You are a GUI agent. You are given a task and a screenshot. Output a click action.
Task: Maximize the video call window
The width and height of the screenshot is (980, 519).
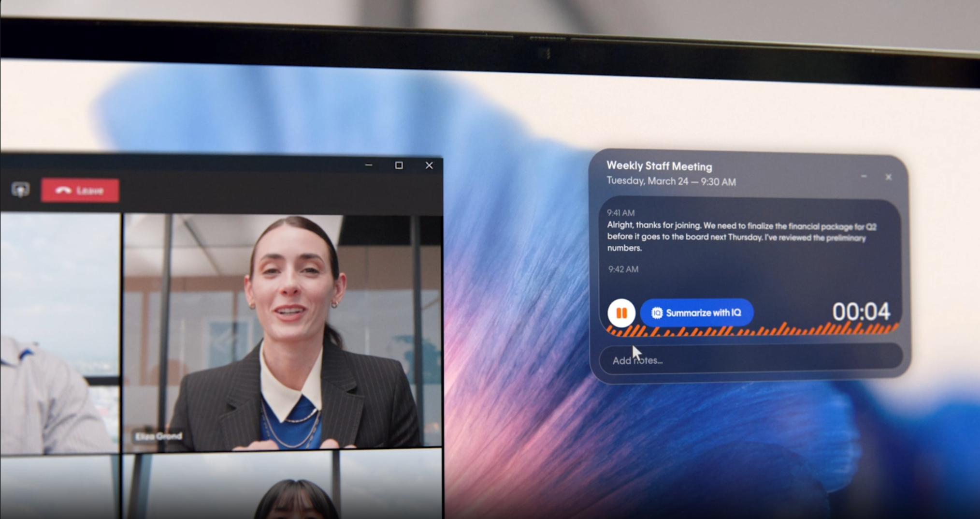click(x=399, y=165)
